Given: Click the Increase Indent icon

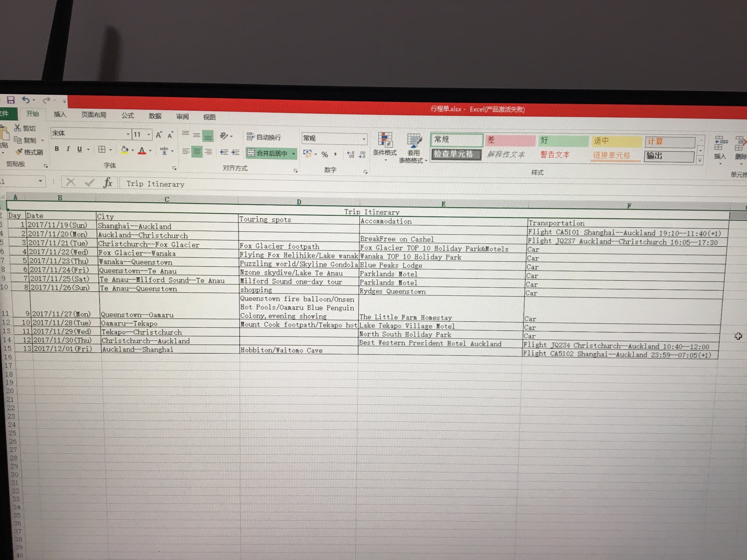Looking at the screenshot, I should click(x=236, y=152).
